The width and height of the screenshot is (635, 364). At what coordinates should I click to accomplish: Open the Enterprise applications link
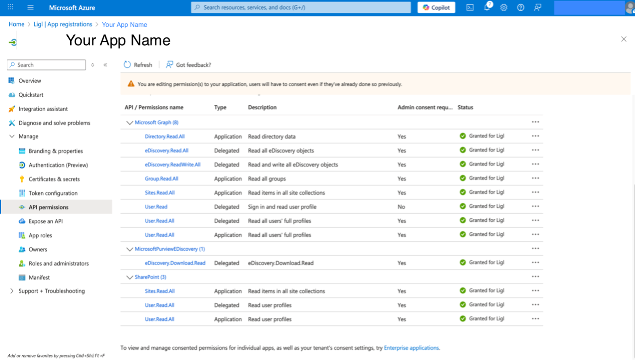coord(411,348)
